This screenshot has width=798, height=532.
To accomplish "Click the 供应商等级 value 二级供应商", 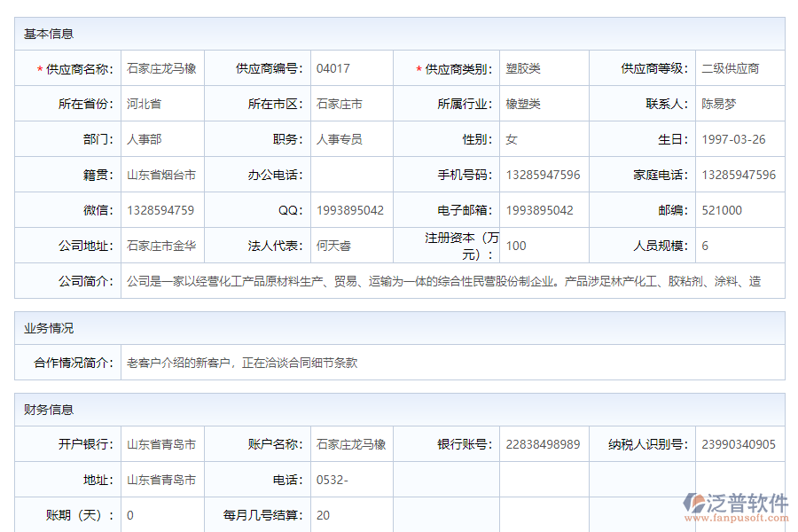I will tap(731, 67).
